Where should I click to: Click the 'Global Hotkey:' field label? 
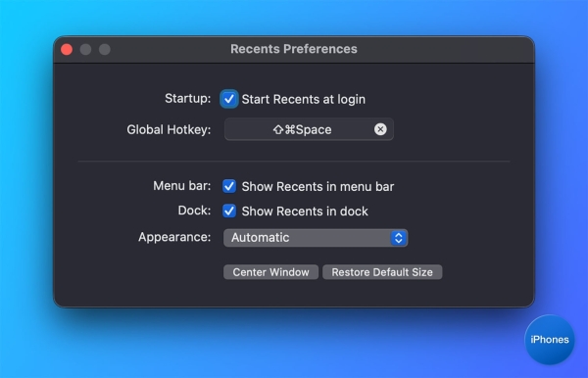pos(169,129)
